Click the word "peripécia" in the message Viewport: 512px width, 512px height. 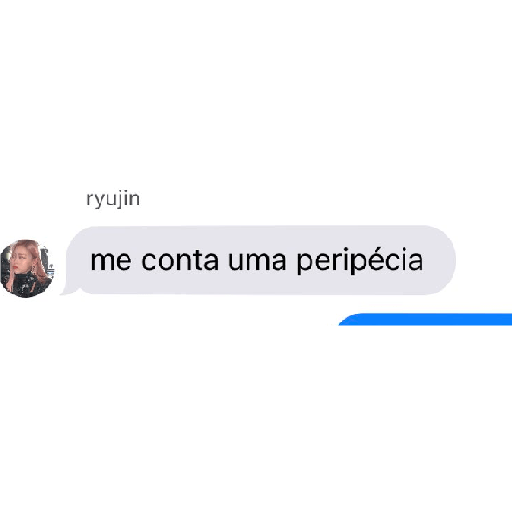360,261
